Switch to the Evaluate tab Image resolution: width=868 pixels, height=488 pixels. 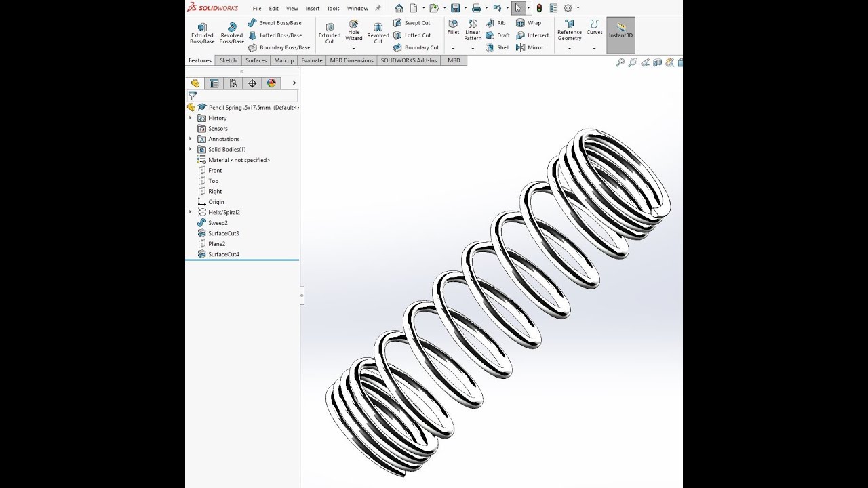[x=312, y=60]
